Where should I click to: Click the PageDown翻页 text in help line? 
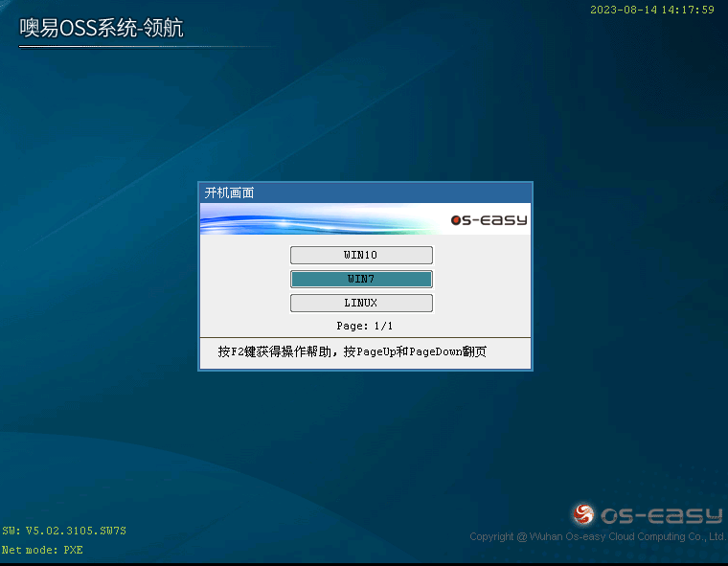pos(447,352)
